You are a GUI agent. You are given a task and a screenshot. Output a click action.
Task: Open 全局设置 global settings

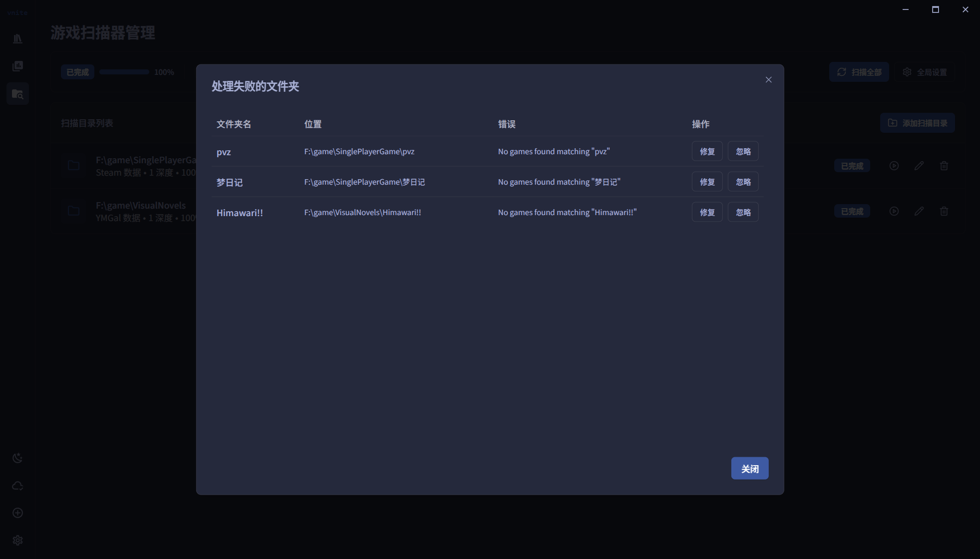click(925, 72)
